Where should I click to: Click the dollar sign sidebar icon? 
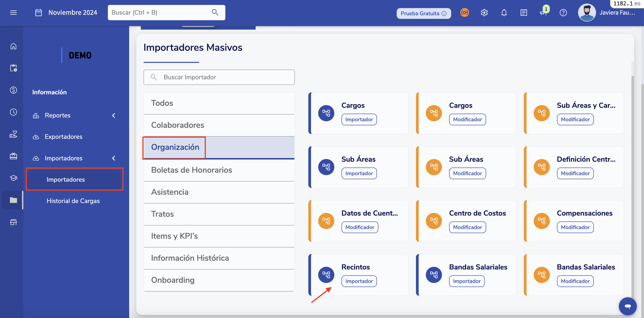coord(13,90)
